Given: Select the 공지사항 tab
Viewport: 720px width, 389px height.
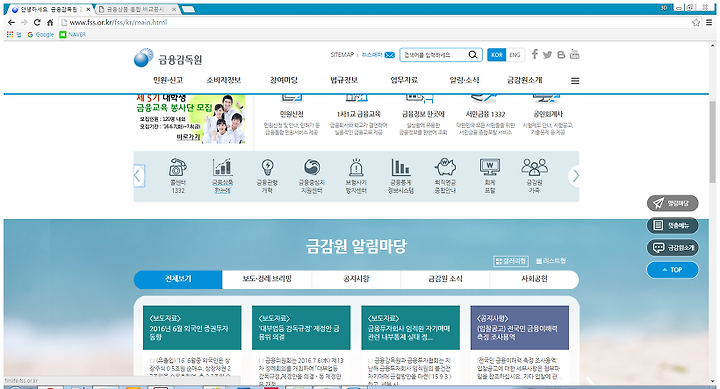Looking at the screenshot, I should [x=356, y=279].
